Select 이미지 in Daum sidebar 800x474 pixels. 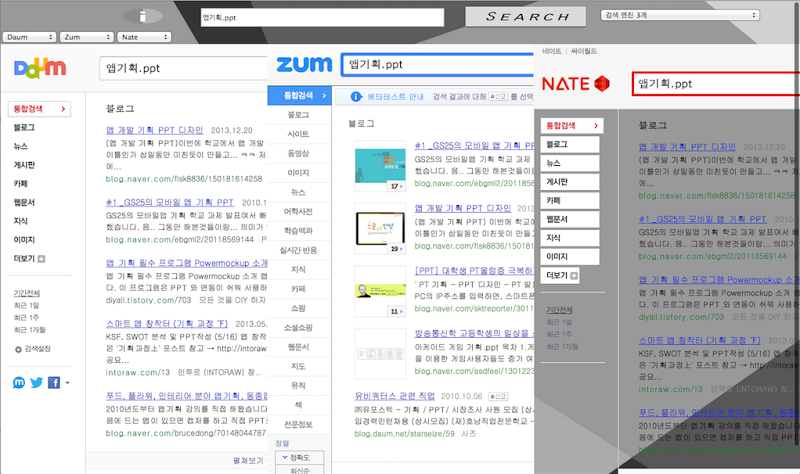coord(24,239)
